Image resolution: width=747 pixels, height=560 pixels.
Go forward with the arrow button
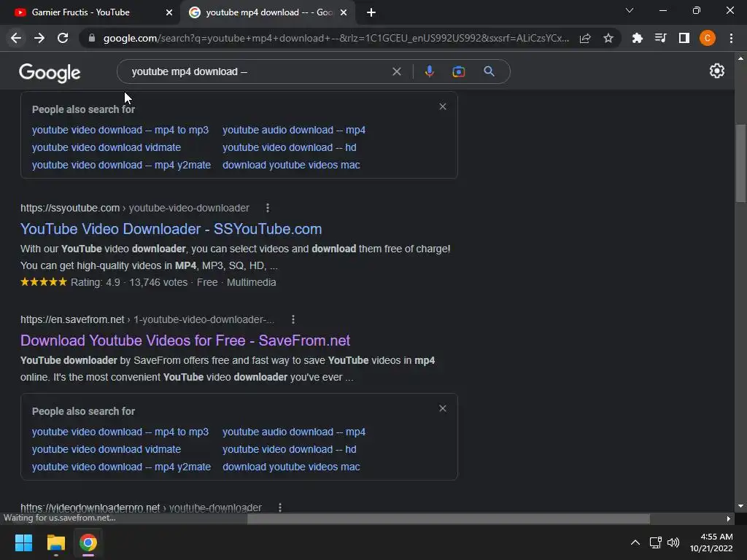(39, 38)
